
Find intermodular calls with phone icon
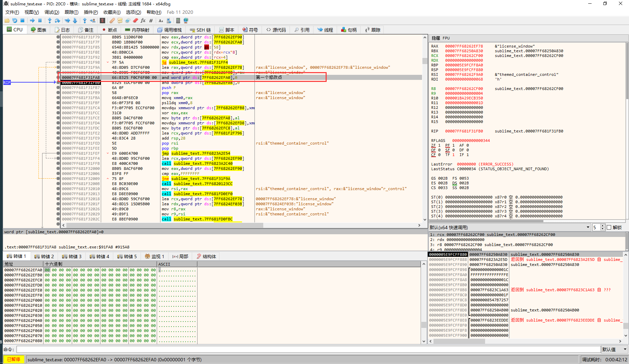[169, 21]
